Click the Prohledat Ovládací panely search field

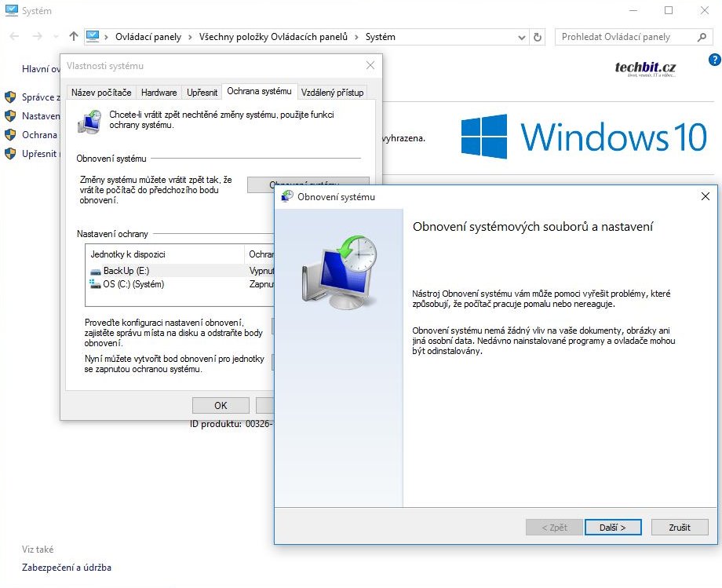pos(624,37)
